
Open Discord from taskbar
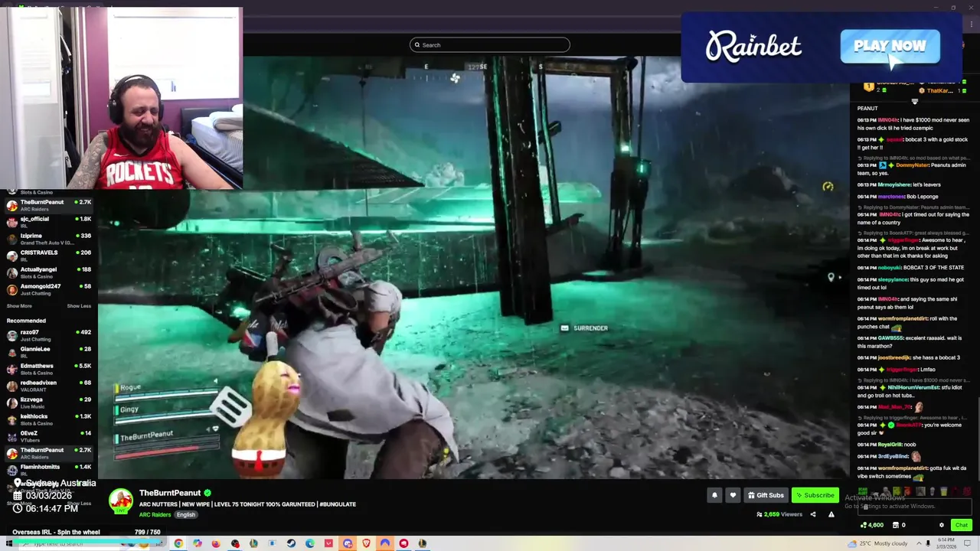[348, 543]
